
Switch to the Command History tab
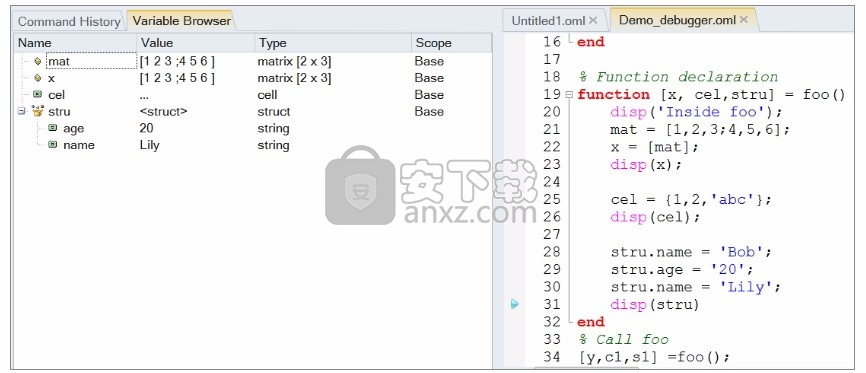(69, 22)
